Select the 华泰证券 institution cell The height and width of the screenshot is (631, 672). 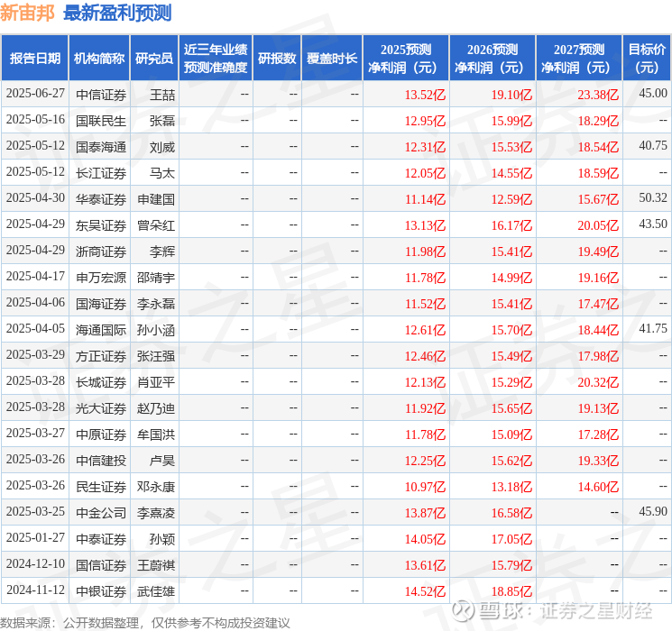pos(101,199)
